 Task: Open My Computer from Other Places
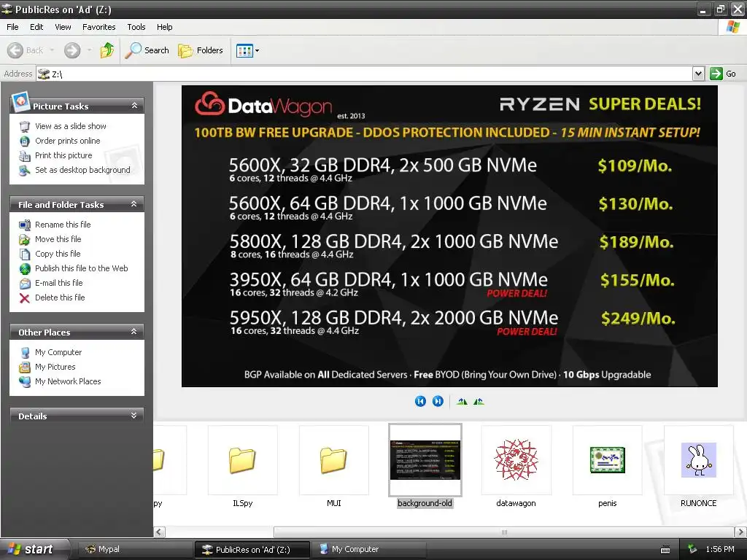pos(58,352)
